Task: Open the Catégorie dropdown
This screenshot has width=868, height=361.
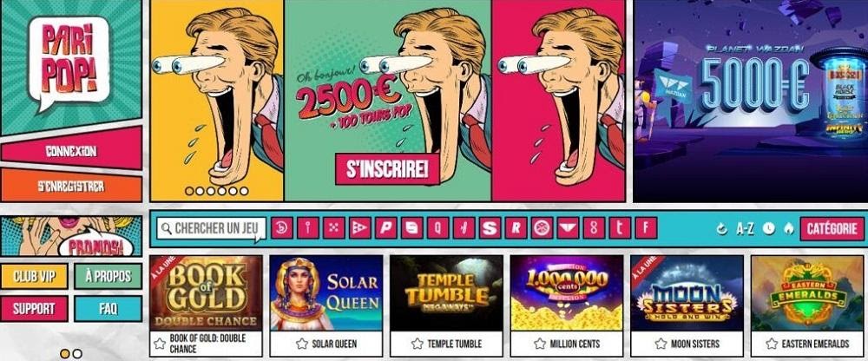Action: coord(832,229)
